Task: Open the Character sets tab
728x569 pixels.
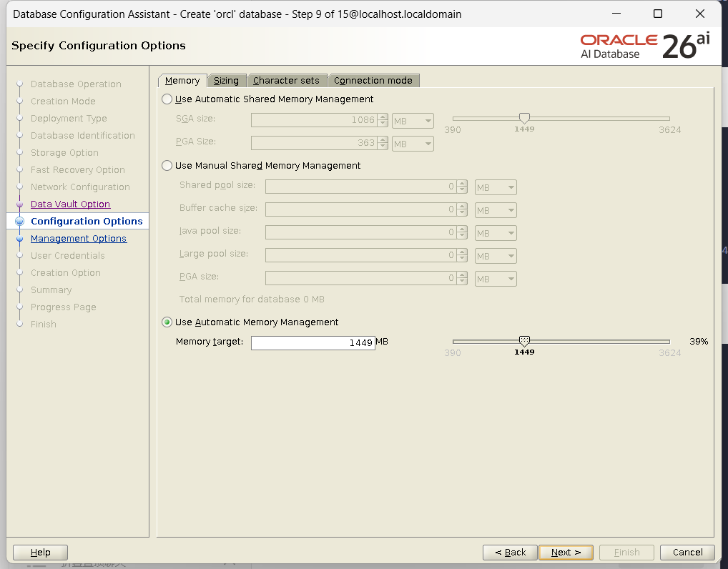Action: click(286, 80)
